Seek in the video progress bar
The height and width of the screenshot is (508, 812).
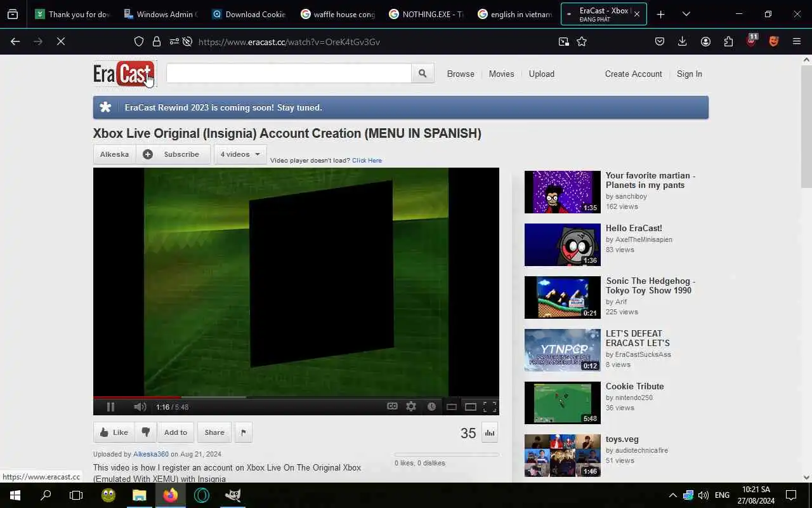(296, 398)
